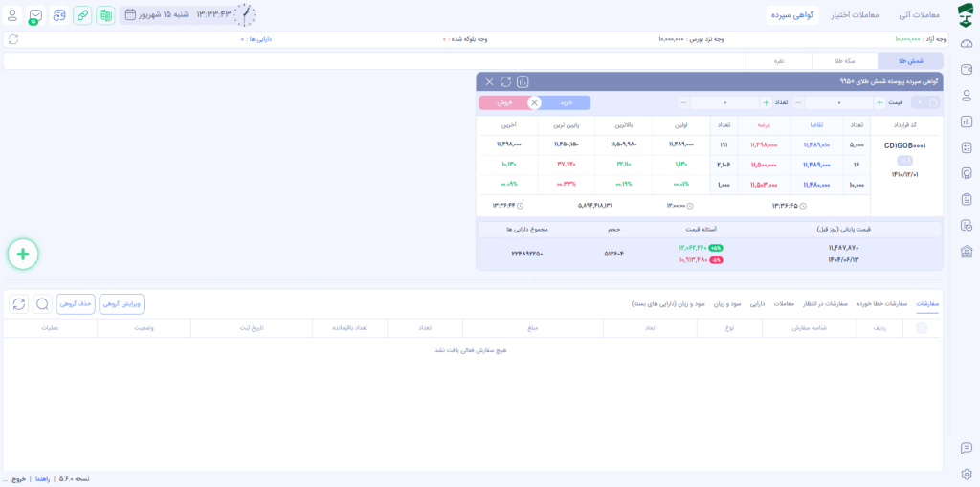Open the messages inbox envelope icon

click(x=35, y=15)
